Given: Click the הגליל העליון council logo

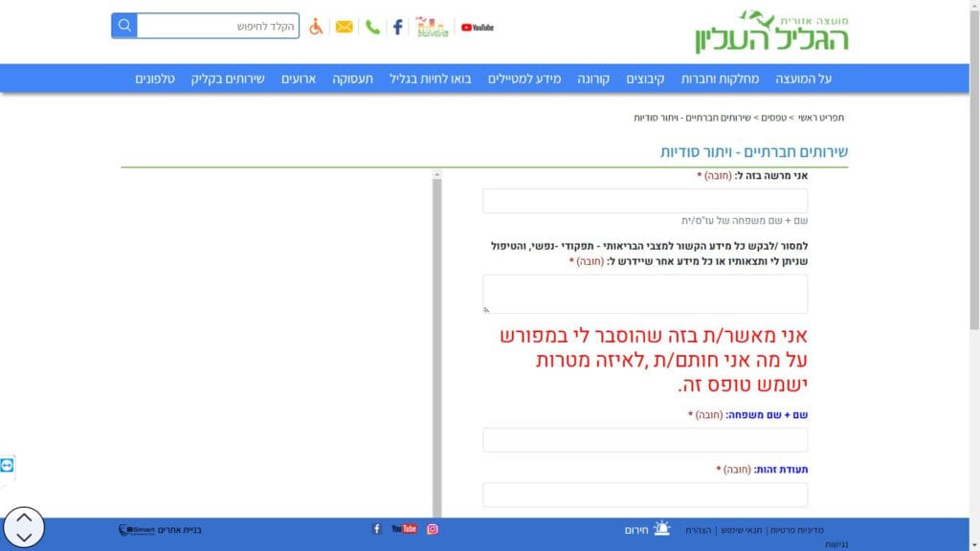Looking at the screenshot, I should (x=771, y=32).
